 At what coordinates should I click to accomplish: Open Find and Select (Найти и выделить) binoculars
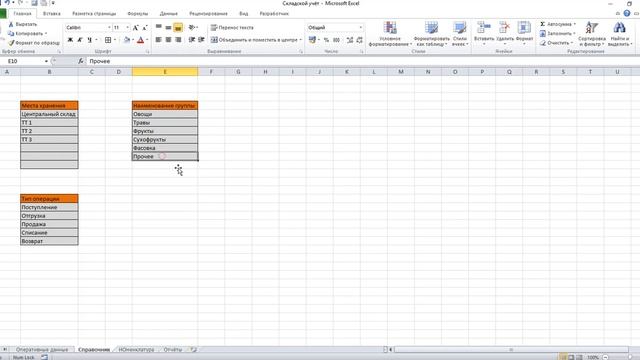coord(620,34)
